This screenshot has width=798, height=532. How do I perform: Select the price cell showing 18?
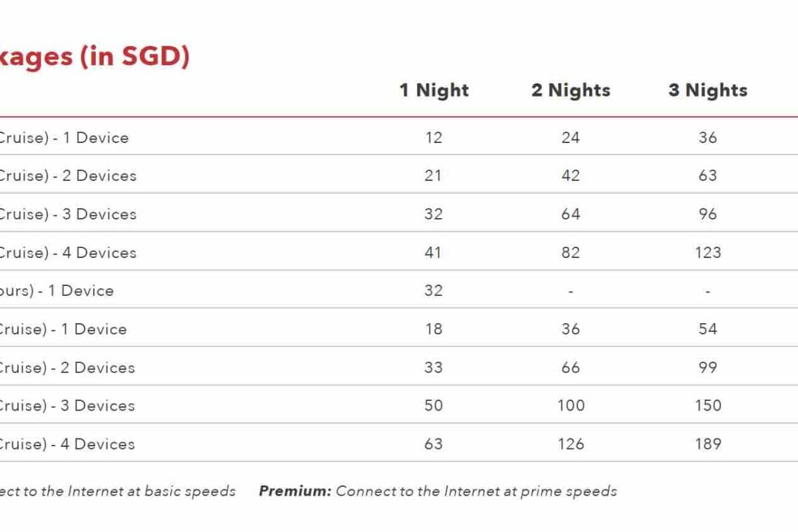pos(433,329)
